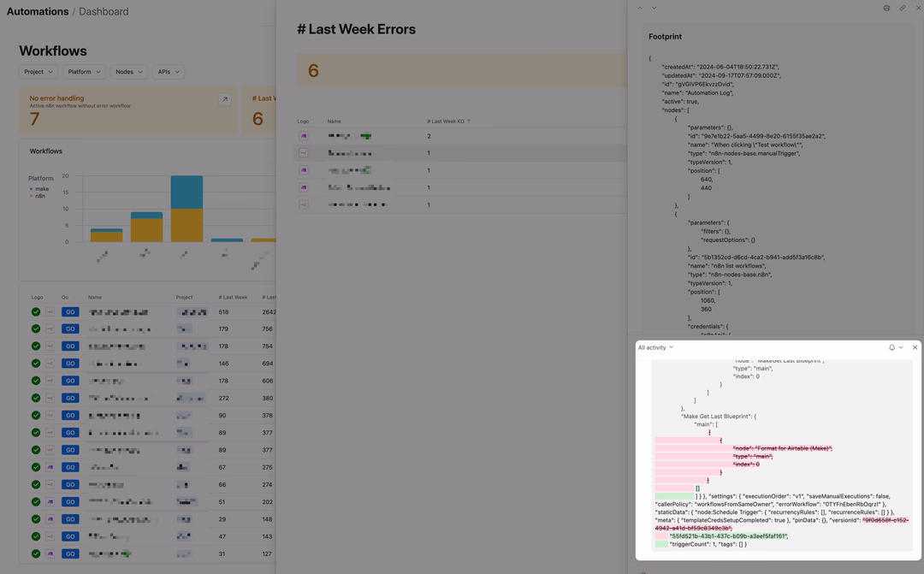Expand the Platform filter dropdown

click(84, 72)
